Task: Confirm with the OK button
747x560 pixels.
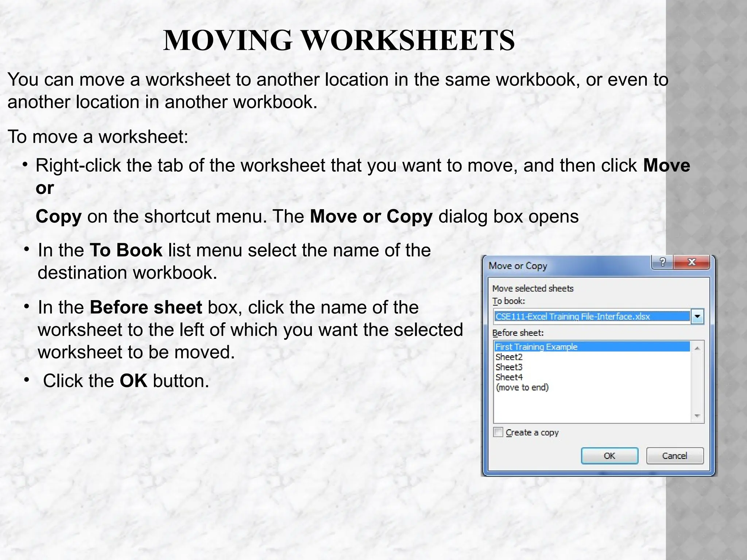Action: (609, 456)
